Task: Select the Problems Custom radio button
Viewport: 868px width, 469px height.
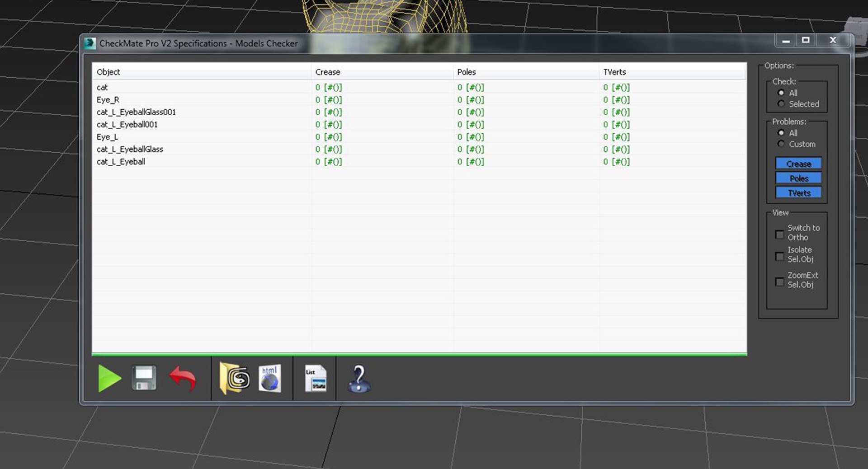Action: (x=781, y=144)
